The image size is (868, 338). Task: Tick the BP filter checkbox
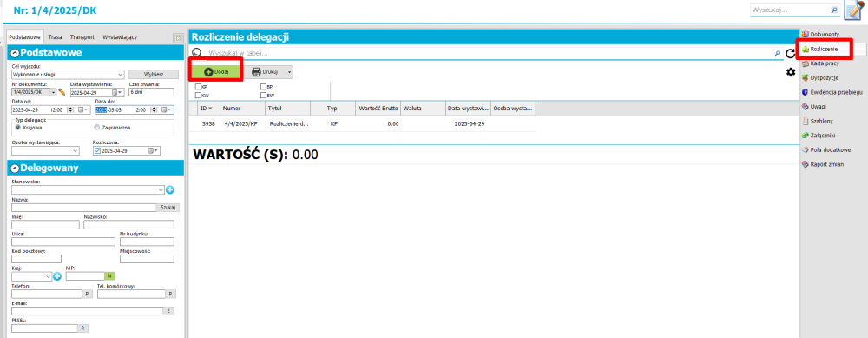[264, 87]
